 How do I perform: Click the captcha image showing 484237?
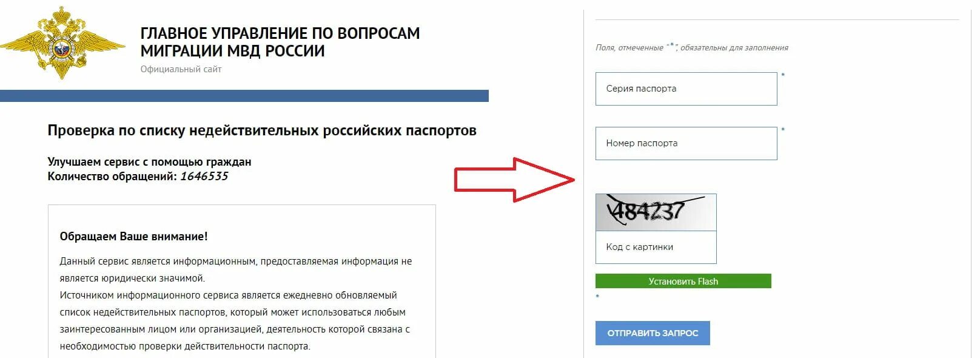click(656, 212)
